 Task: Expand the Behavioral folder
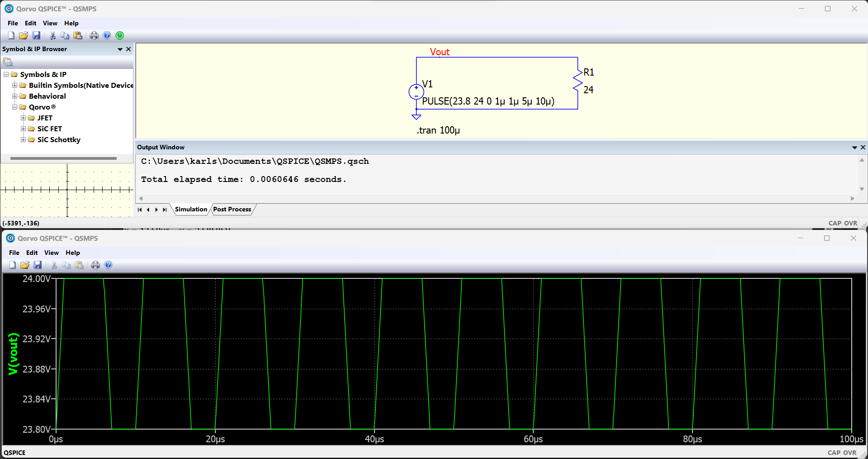[15, 96]
